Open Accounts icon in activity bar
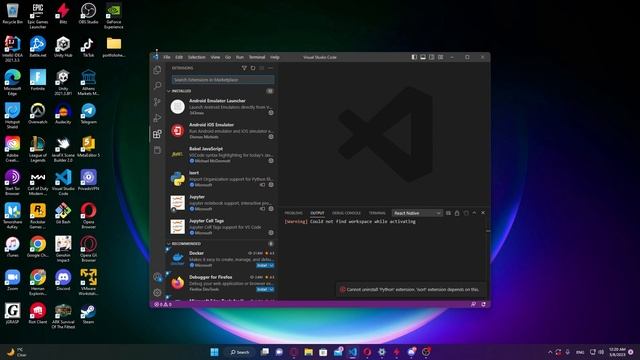The height and width of the screenshot is (360, 640). click(x=157, y=277)
